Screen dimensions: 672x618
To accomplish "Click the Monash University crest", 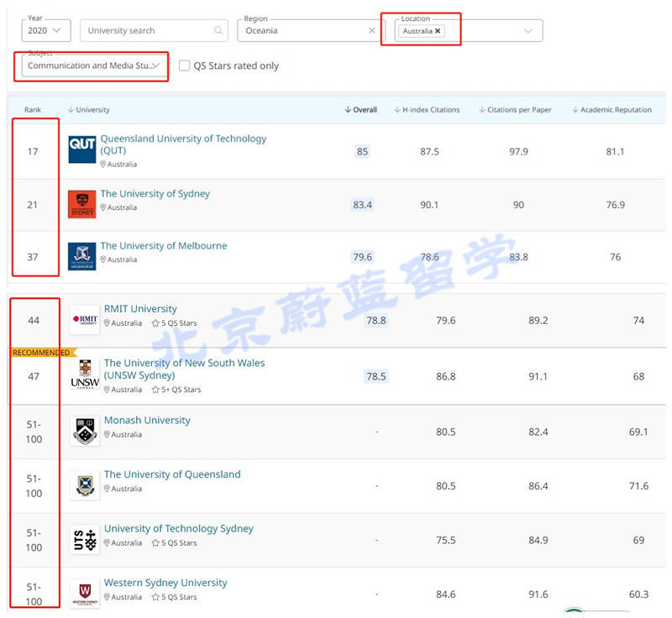I will point(85,431).
